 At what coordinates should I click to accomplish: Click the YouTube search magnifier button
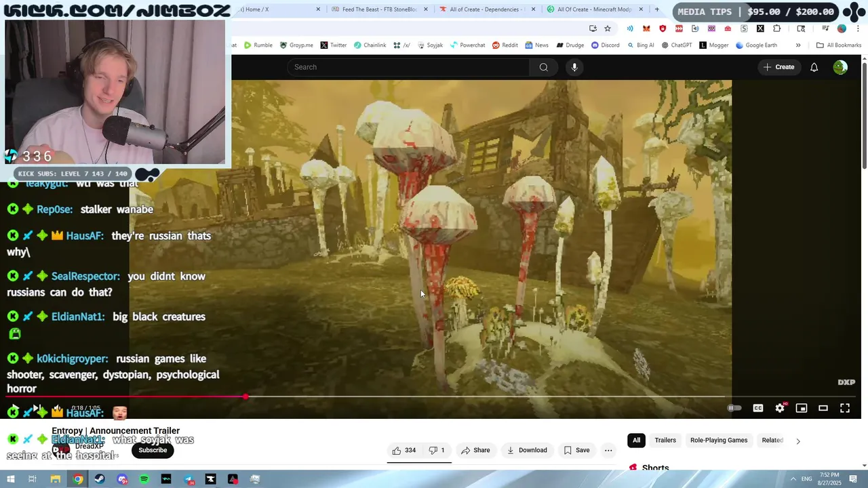[543, 67]
